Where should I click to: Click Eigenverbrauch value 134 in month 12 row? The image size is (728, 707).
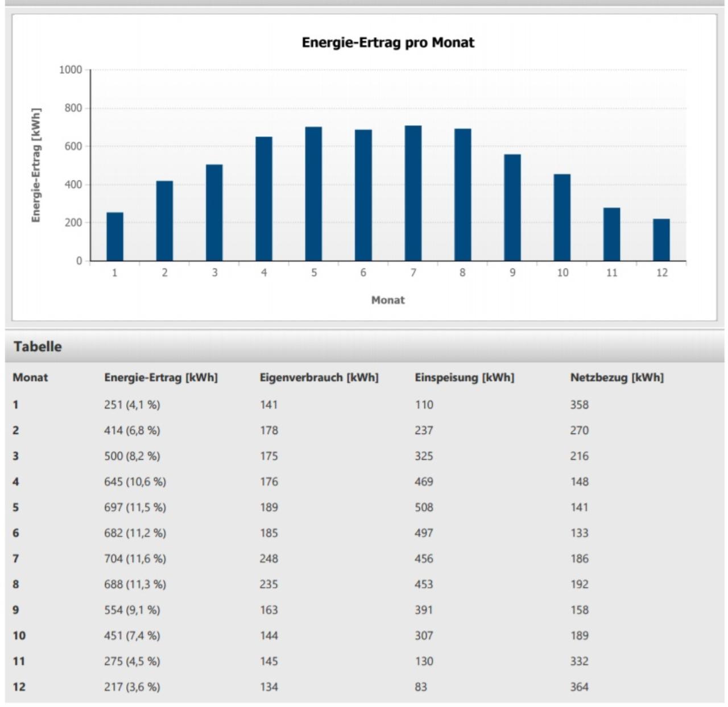coord(269,687)
